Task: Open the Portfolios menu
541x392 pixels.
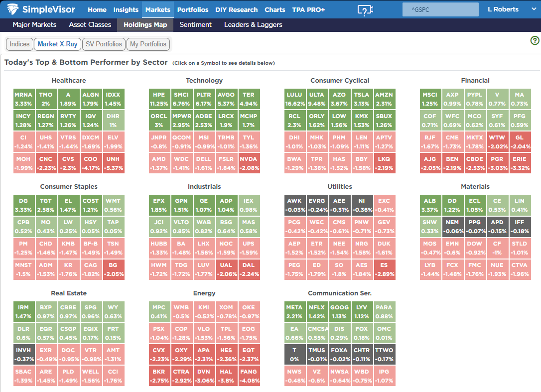Action: pyautogui.click(x=193, y=9)
